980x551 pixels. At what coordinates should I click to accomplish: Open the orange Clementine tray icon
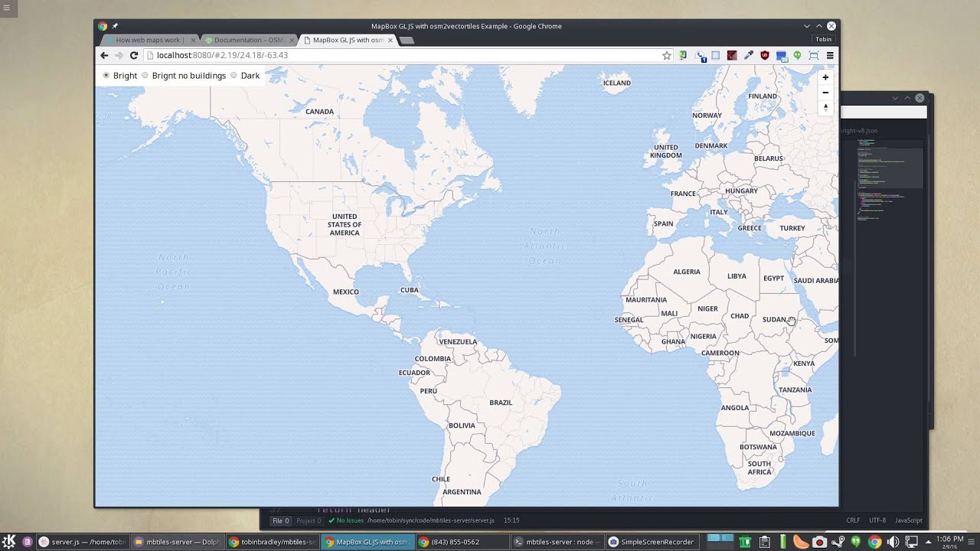pyautogui.click(x=801, y=542)
